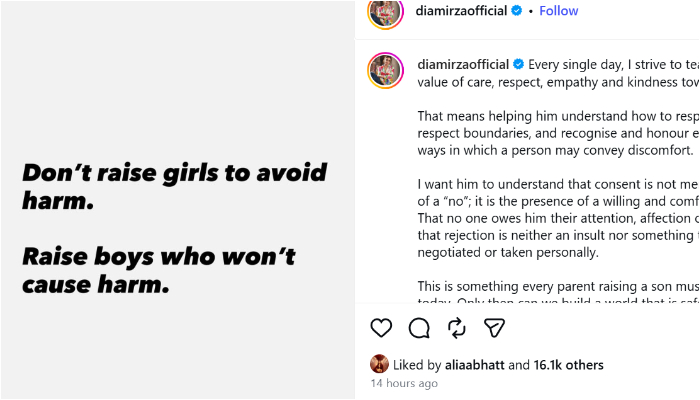
Task: Share post via paper plane icon
Action: [494, 328]
